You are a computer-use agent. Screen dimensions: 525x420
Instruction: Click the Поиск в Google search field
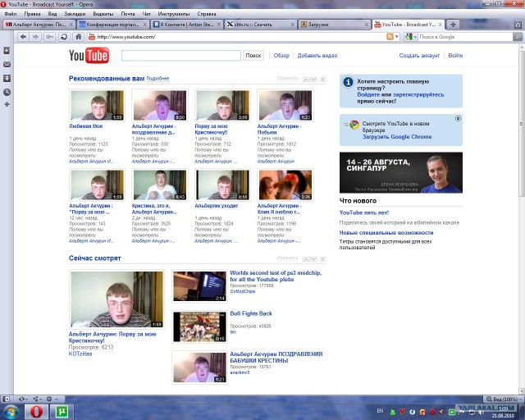click(465, 37)
